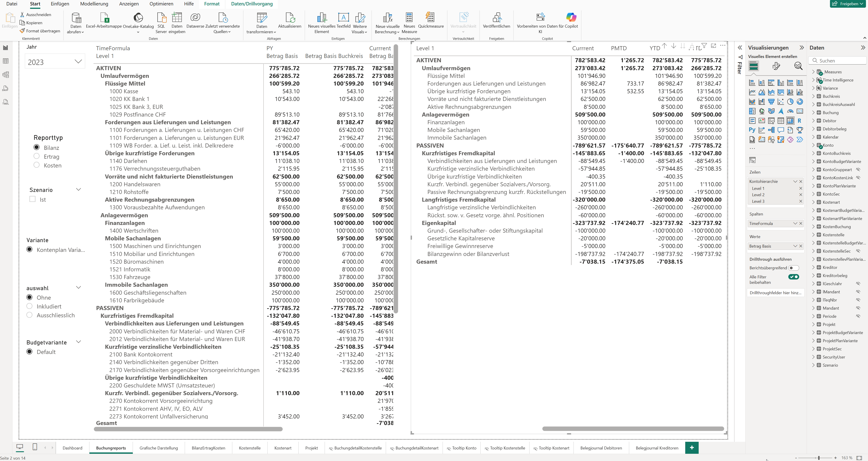This screenshot has height=461, width=868.
Task: Expand the Kalendar table in the Daten pane
Action: coord(813,137)
